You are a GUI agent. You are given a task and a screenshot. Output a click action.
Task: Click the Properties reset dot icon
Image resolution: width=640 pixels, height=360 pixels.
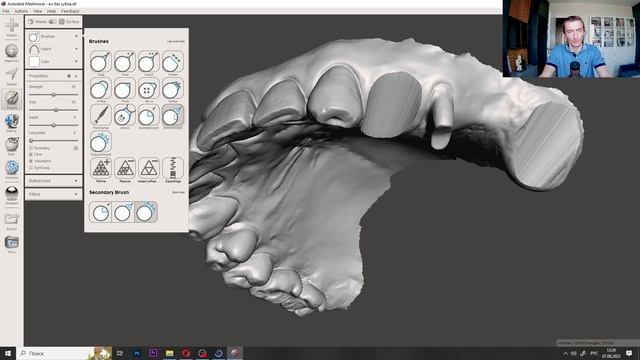(69, 76)
